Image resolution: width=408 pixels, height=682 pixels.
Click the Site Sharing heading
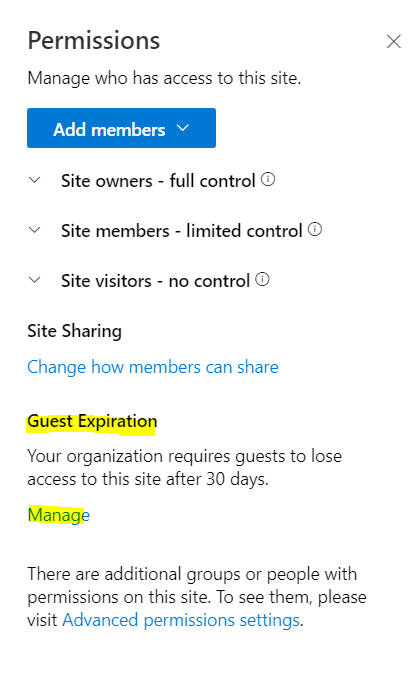[x=74, y=331]
